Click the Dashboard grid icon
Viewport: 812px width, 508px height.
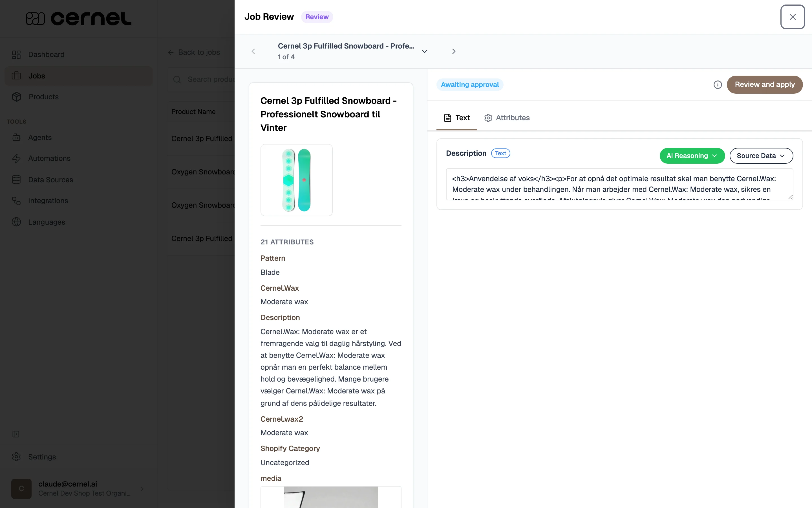click(16, 54)
